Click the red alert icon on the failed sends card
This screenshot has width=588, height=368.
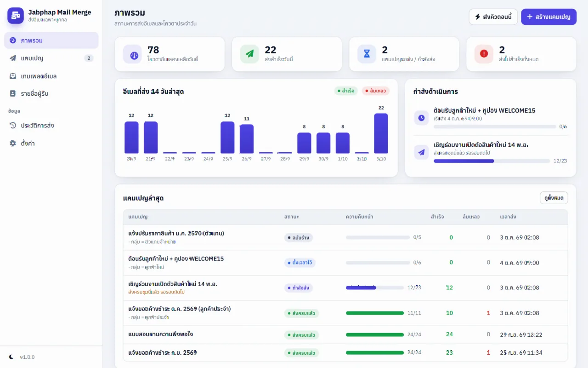(484, 54)
